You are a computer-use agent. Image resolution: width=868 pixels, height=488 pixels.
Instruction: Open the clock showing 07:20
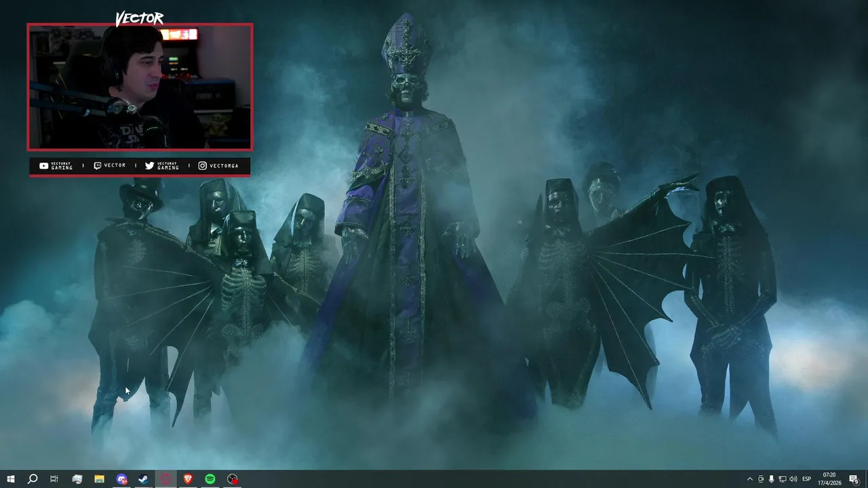pos(829,479)
